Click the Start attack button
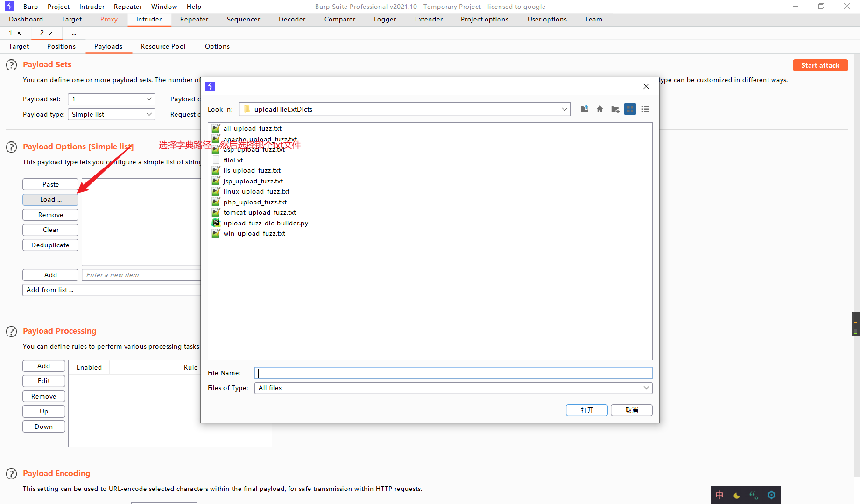Screen dimensions: 860x504 (x=820, y=65)
